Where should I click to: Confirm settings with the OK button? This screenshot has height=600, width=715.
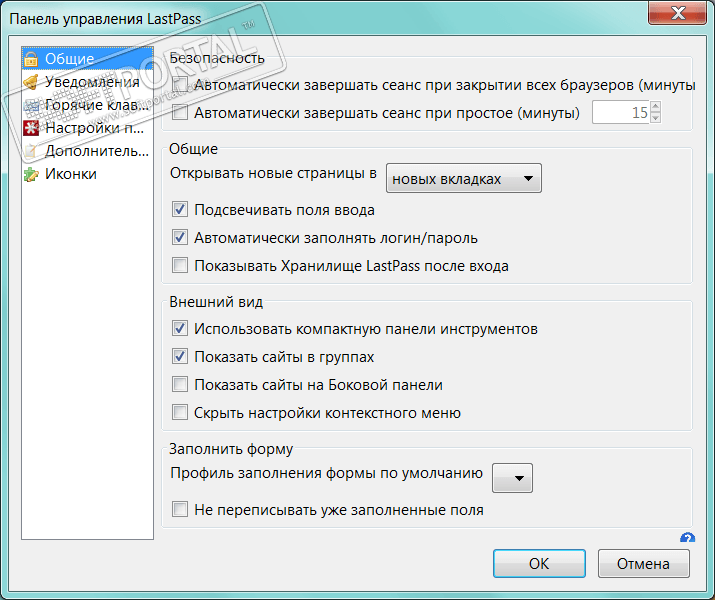(x=539, y=564)
